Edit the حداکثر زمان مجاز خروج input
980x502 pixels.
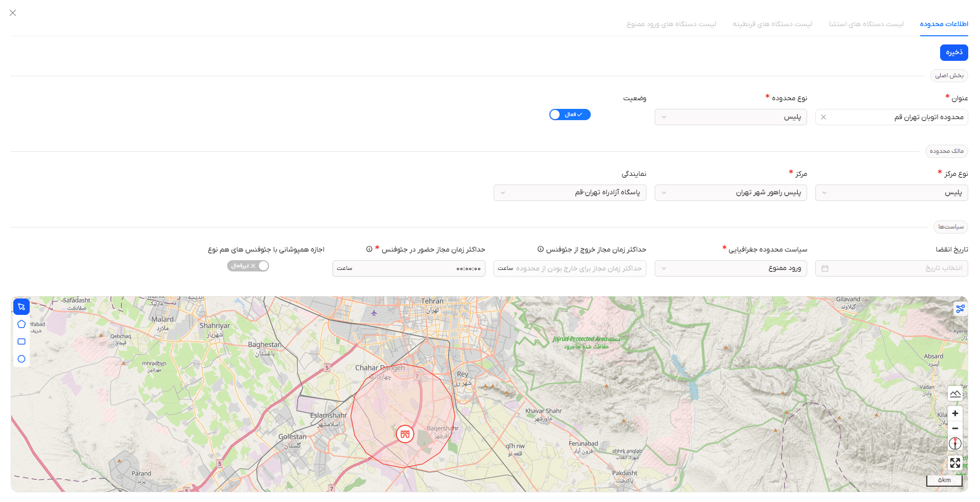tap(570, 268)
